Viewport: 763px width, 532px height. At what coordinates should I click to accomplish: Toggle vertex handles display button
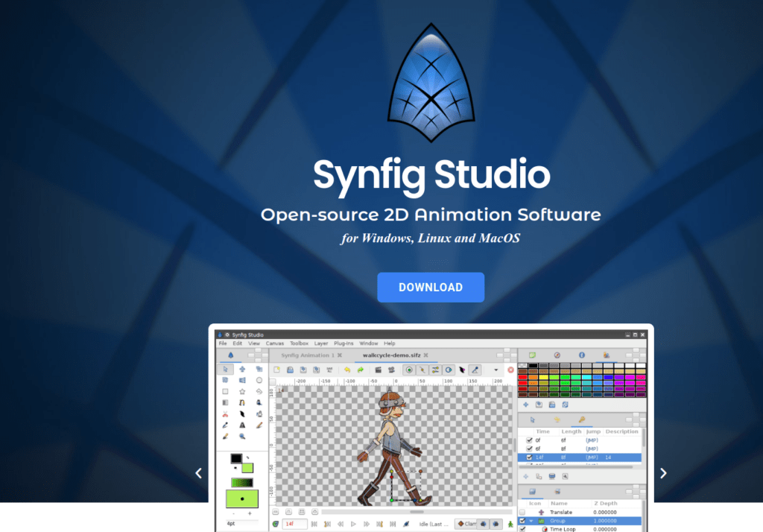click(x=422, y=370)
